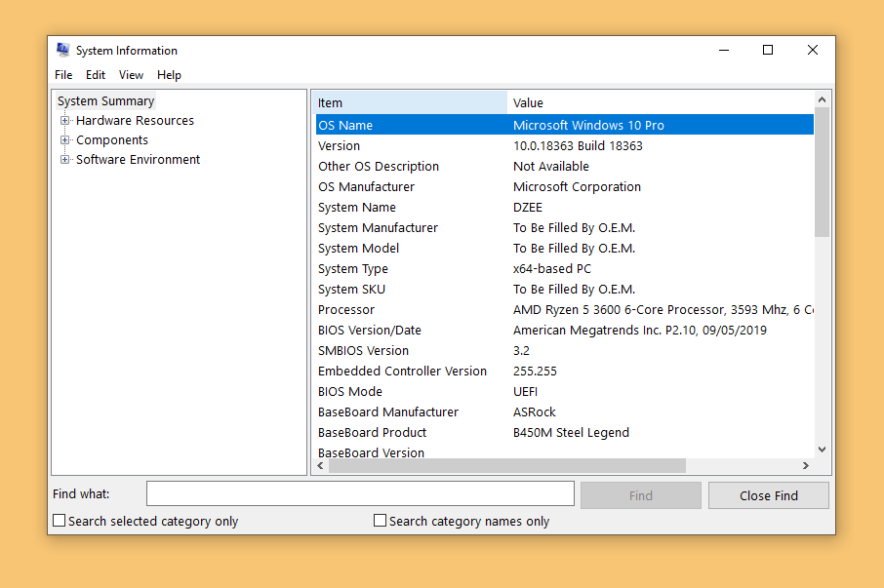884x588 pixels.
Task: Click the value 255.255
Action: click(535, 372)
